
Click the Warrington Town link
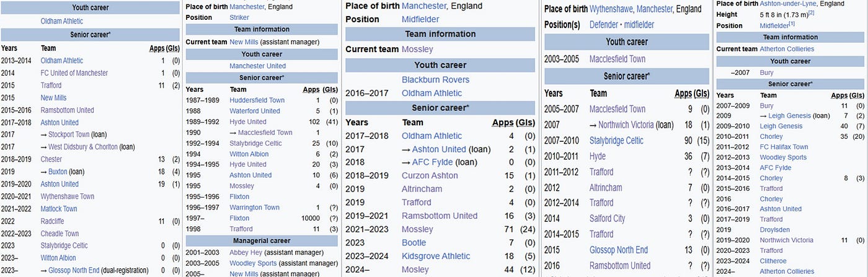pyautogui.click(x=254, y=208)
